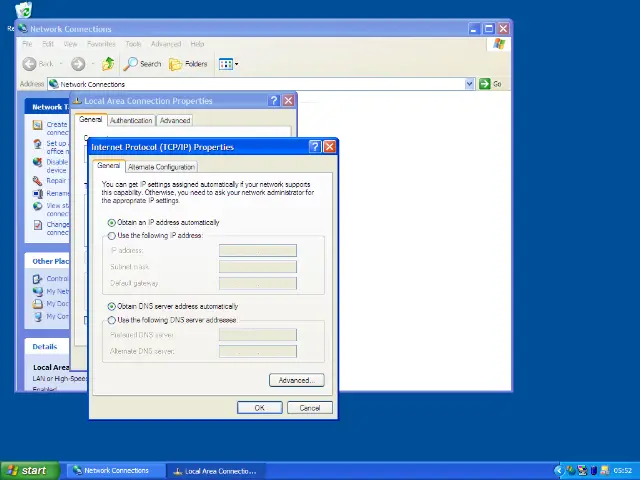Click the Repair connection icon in Network Tasks
The width and height of the screenshot is (640, 480).
[37, 181]
